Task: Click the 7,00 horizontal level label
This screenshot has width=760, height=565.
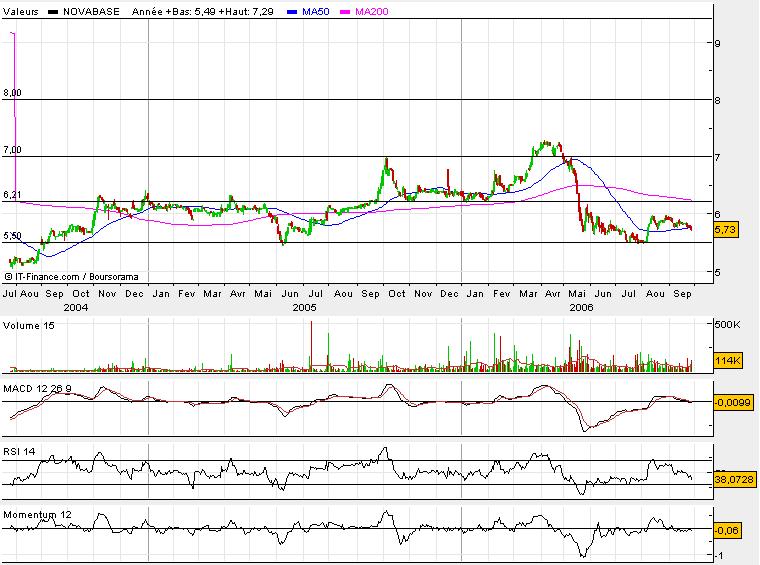Action: [x=12, y=150]
